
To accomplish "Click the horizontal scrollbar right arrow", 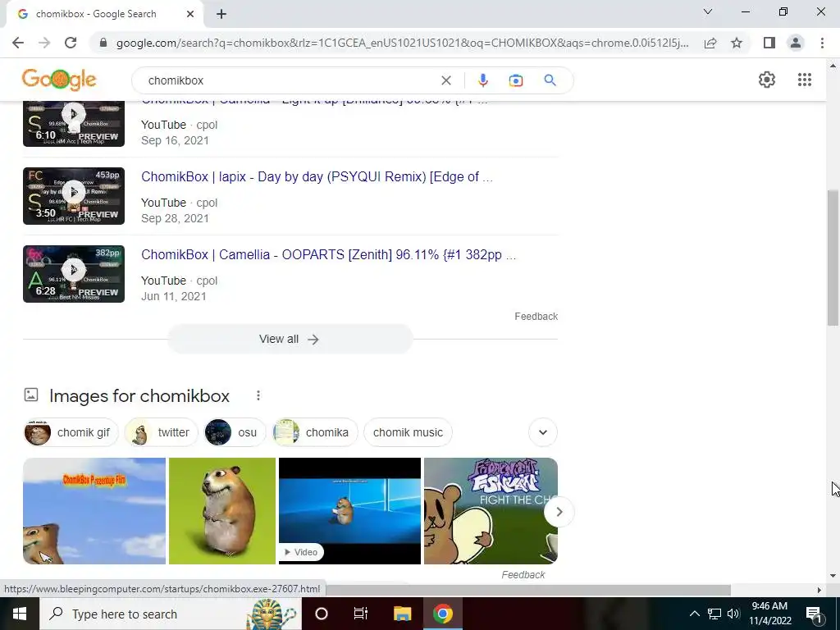I will pos(819,590).
